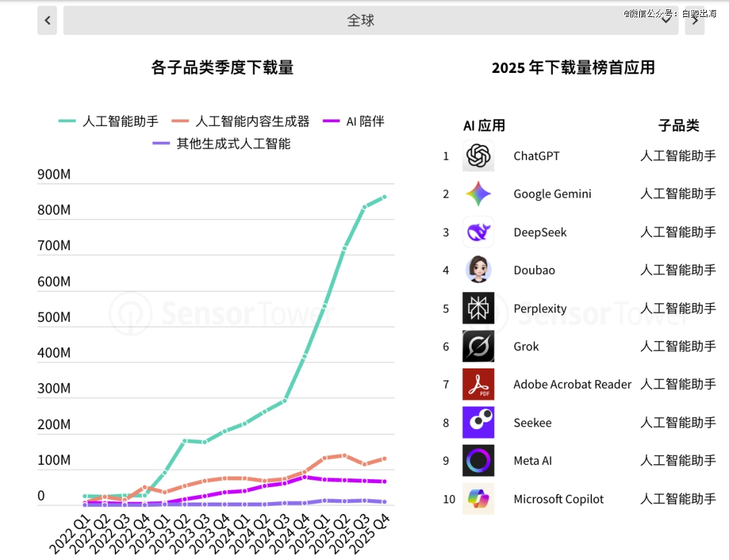The image size is (729, 560).
Task: Open the Doubao avatar icon
Action: [x=479, y=270]
